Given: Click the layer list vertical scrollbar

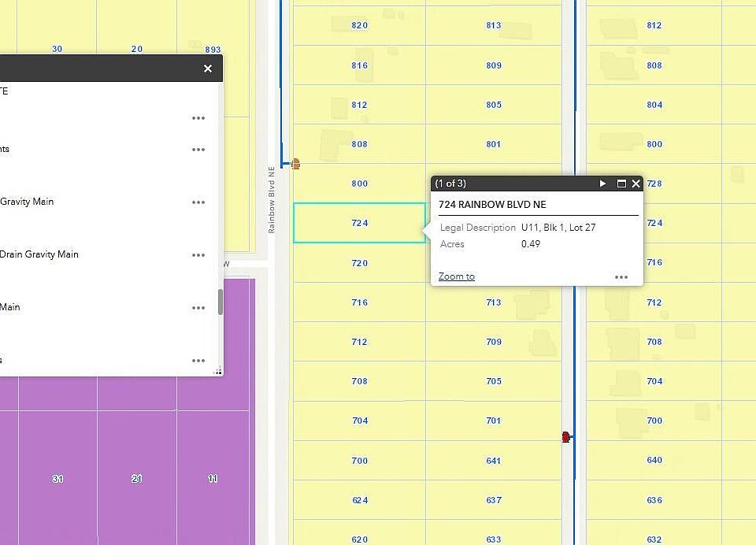Looking at the screenshot, I should click(x=220, y=302).
